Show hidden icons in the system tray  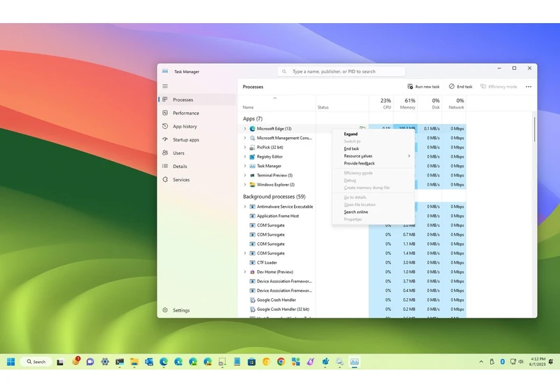point(481,362)
